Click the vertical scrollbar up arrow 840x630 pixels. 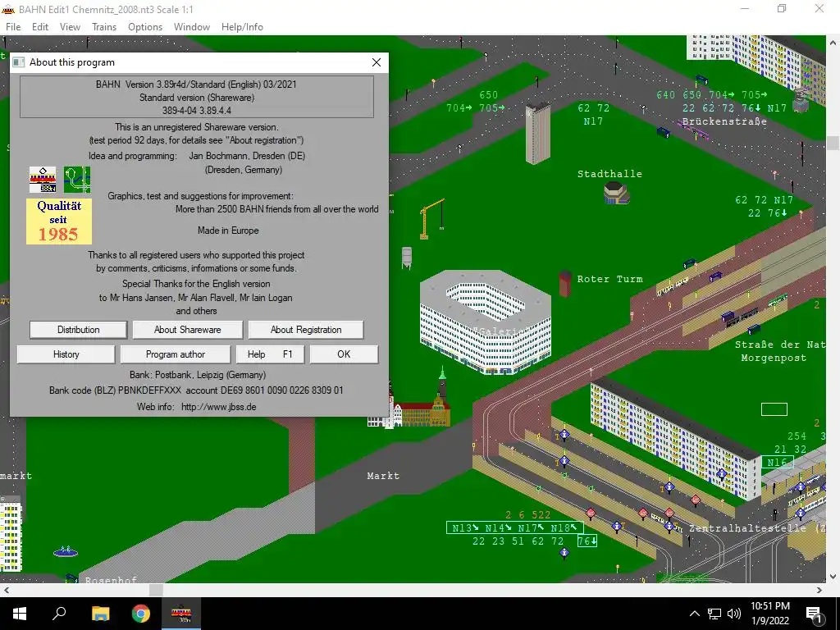[x=833, y=43]
